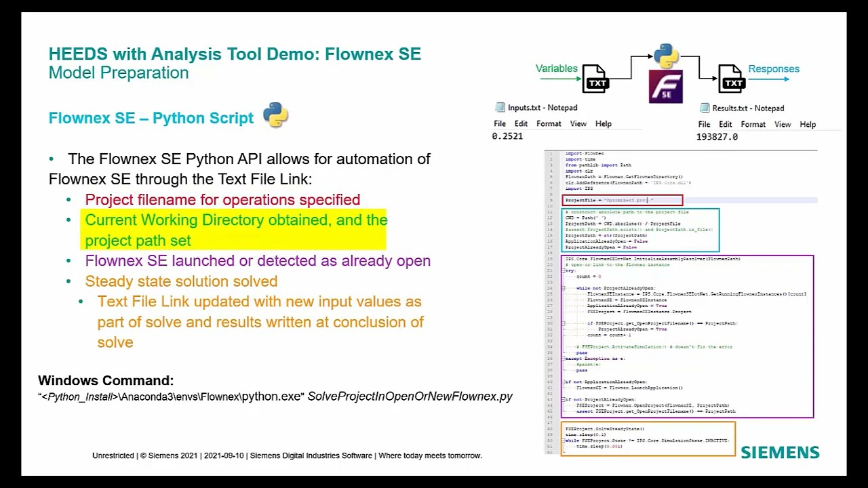Click the 'import IPS' code line
Viewport: 868px width, 488px height.
point(579,188)
